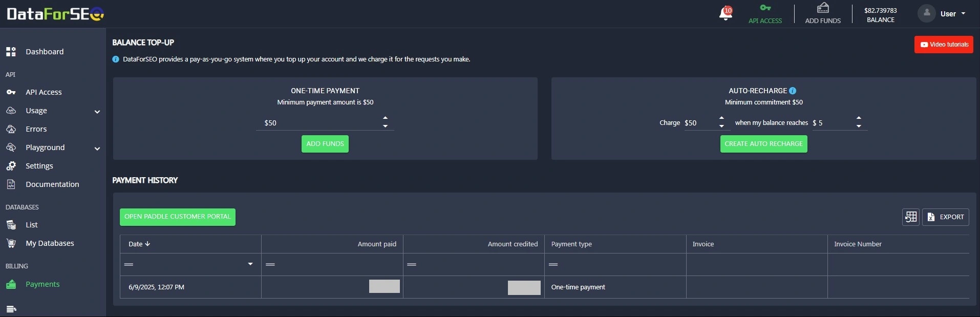Image resolution: width=980 pixels, height=317 pixels.
Task: Decrease auto-recharge Charge amount down arrow
Action: [x=721, y=126]
